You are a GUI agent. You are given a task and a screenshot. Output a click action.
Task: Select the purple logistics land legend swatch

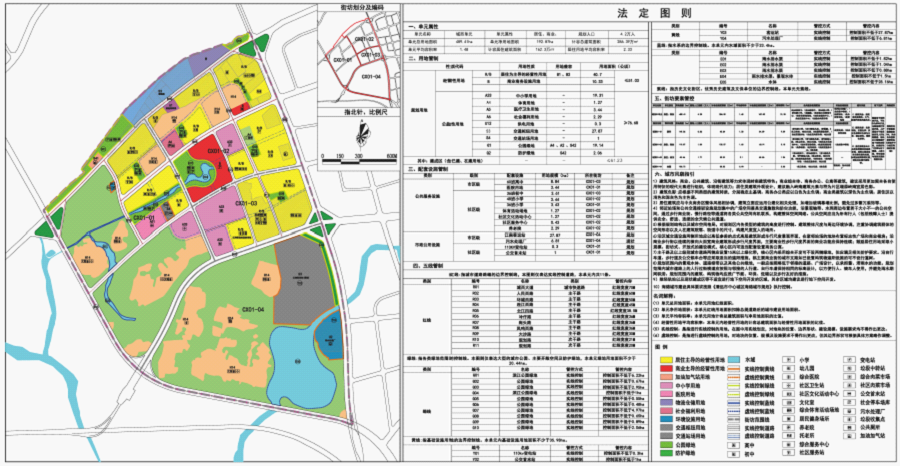666,402
